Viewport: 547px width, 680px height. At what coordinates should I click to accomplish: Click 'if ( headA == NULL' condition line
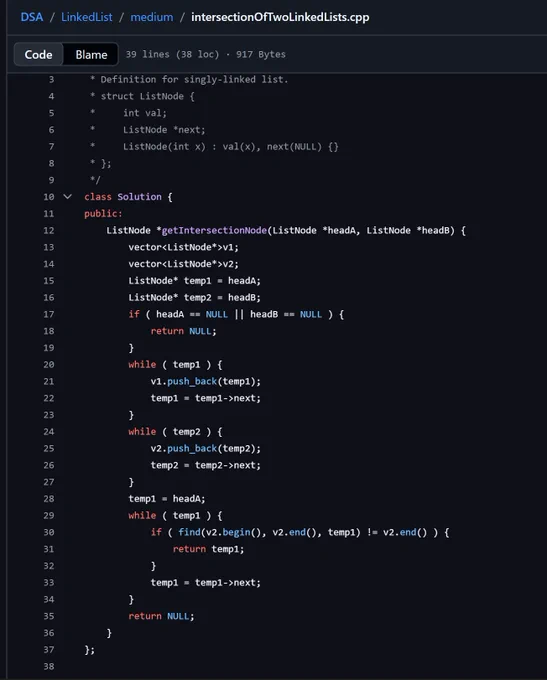click(x=236, y=314)
